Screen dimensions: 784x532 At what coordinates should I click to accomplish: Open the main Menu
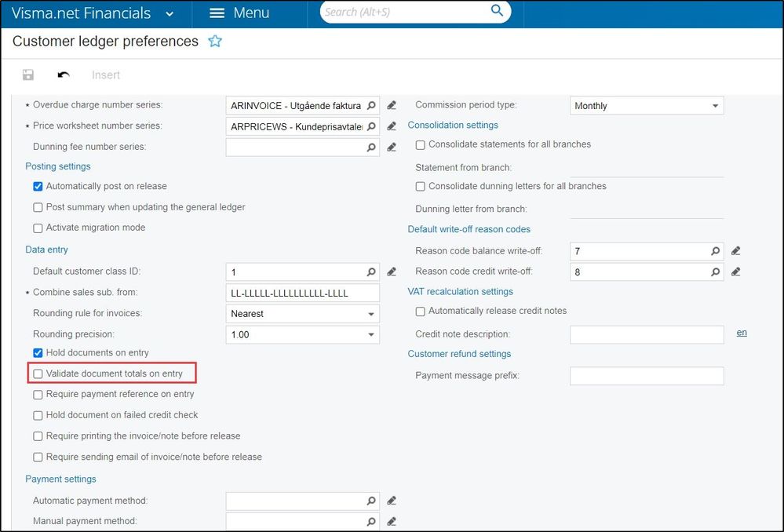tap(239, 13)
